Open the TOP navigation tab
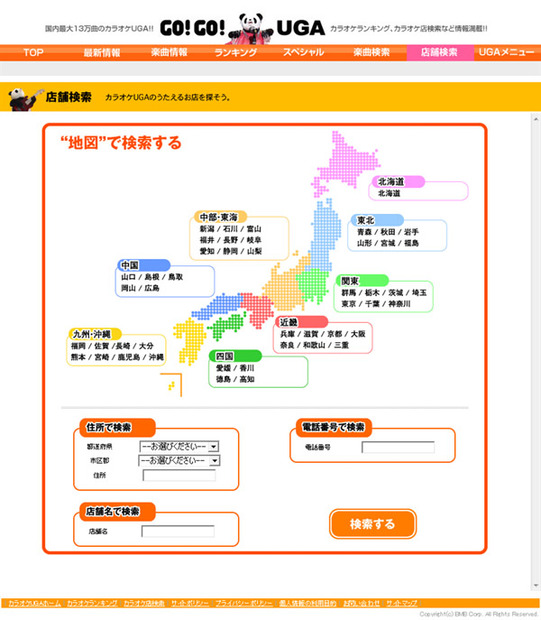 coord(34,53)
